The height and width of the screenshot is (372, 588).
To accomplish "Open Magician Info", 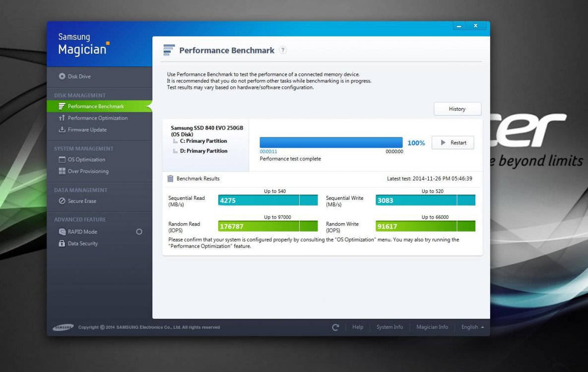I will pyautogui.click(x=432, y=327).
